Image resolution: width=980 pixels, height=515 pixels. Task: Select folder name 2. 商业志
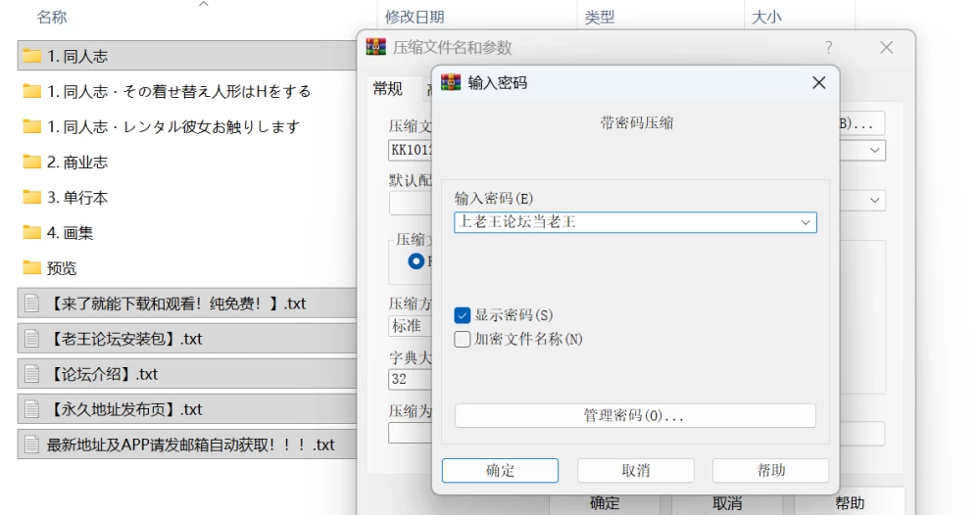[77, 163]
